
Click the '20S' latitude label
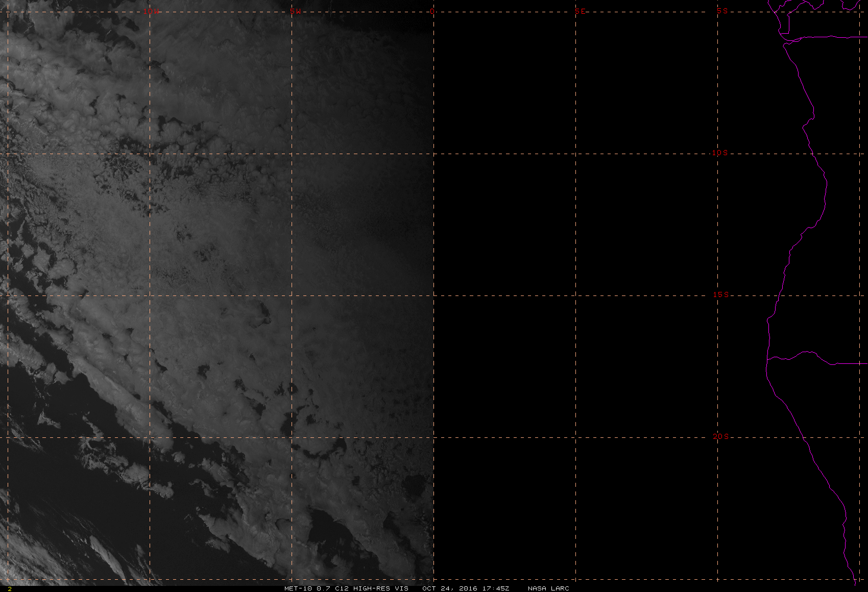[720, 436]
